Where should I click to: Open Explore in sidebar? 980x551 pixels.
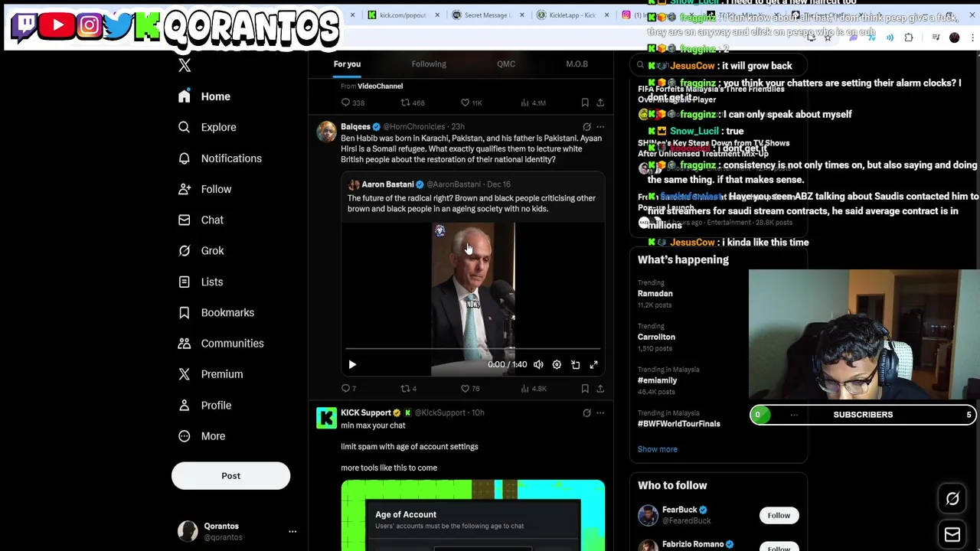click(x=207, y=127)
